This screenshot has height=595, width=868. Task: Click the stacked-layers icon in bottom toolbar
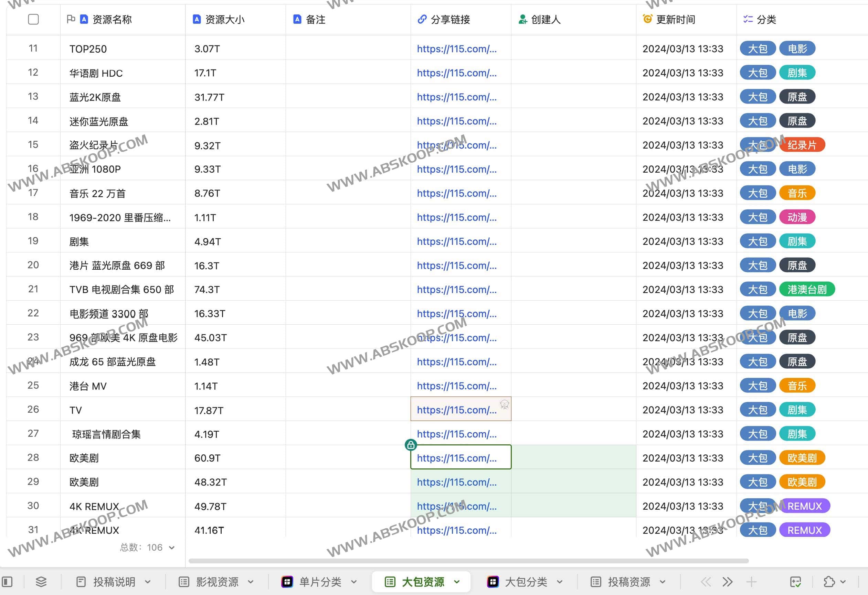(x=40, y=581)
